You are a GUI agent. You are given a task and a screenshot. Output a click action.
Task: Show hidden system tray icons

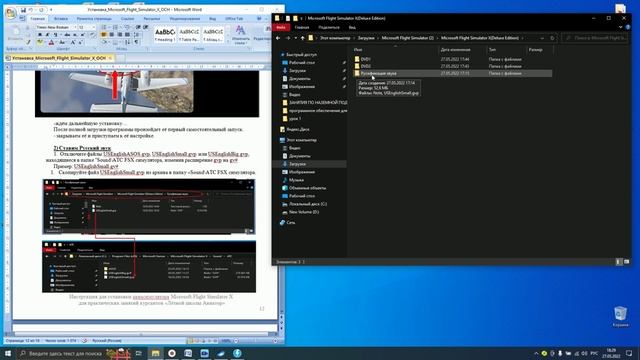pyautogui.click(x=536, y=353)
